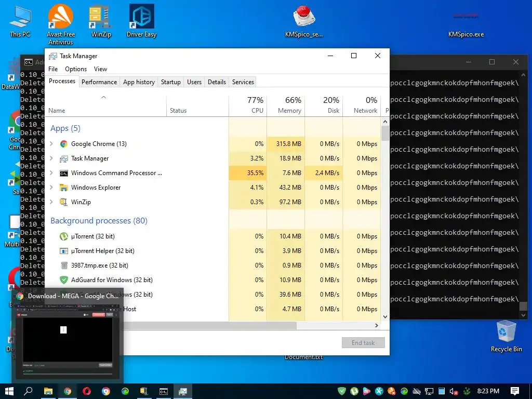Switch to the Users tab

click(x=194, y=82)
